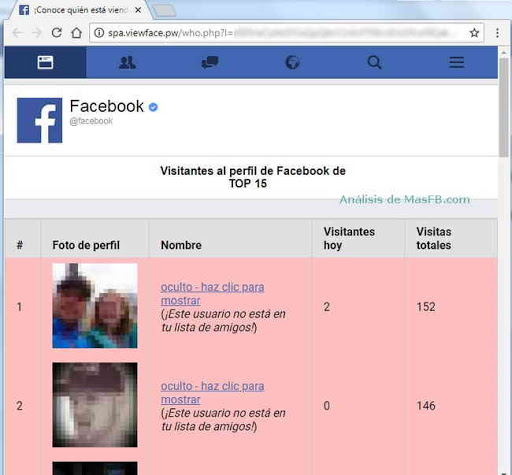Click the Facebook page name
The image size is (512, 475).
pyautogui.click(x=107, y=106)
